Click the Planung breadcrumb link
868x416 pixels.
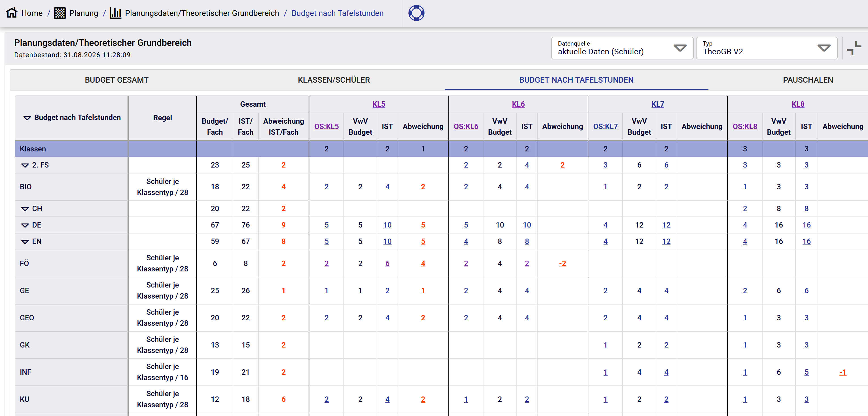click(x=84, y=13)
